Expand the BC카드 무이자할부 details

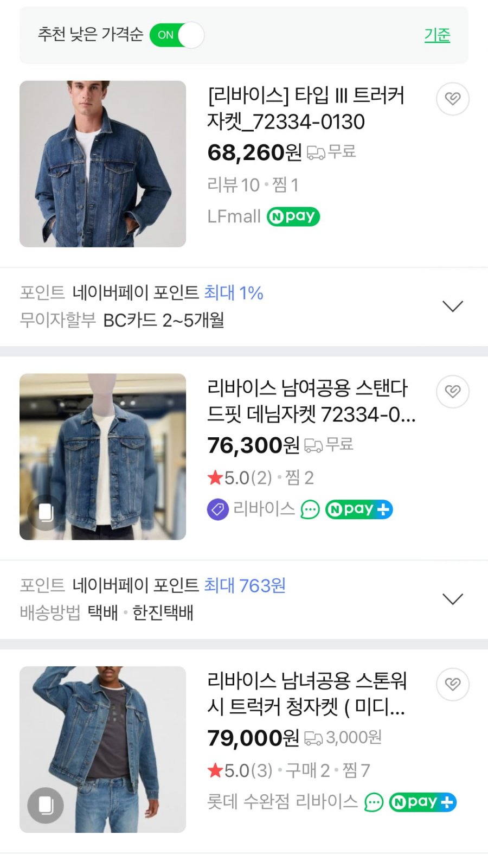click(452, 307)
